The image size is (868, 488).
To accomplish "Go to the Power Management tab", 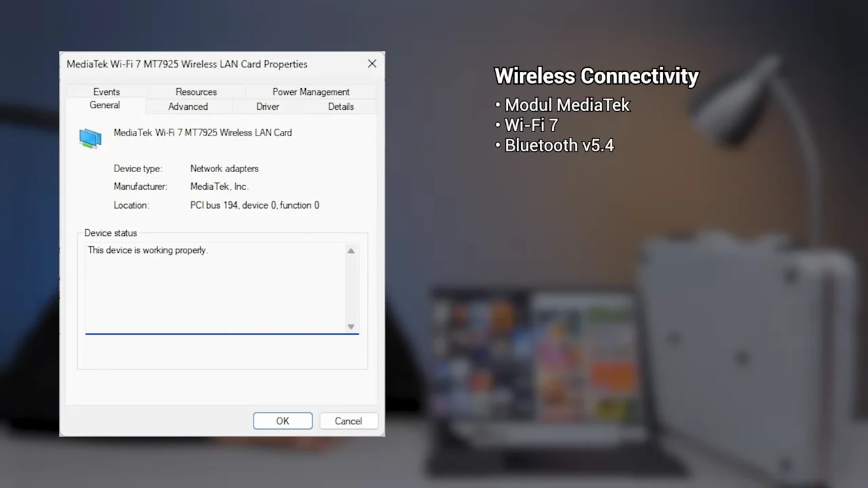I will 311,91.
